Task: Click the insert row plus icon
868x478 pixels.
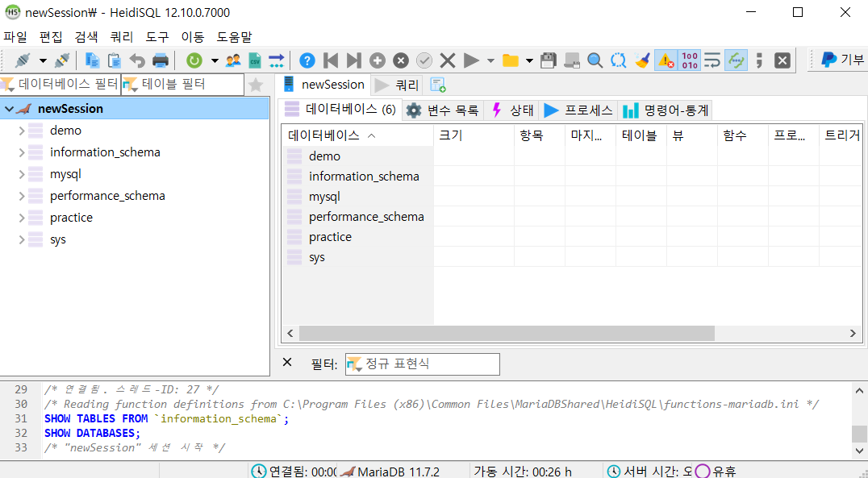Action: coord(378,60)
